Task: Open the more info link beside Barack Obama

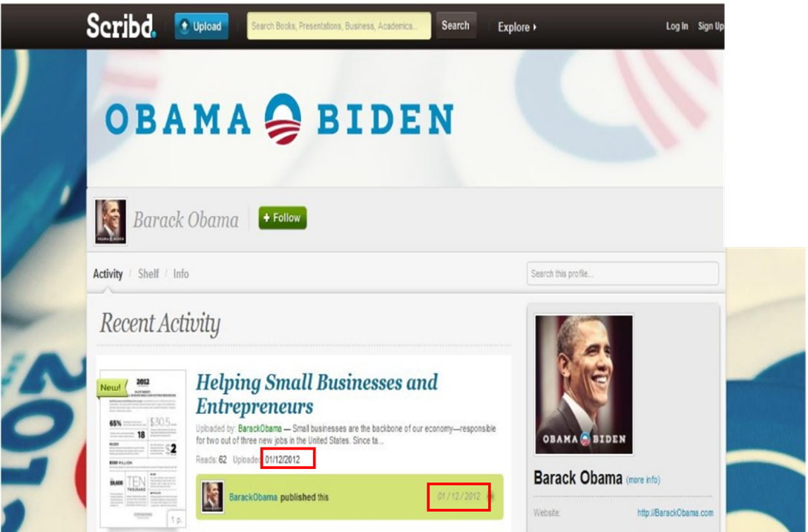Action: [x=643, y=480]
